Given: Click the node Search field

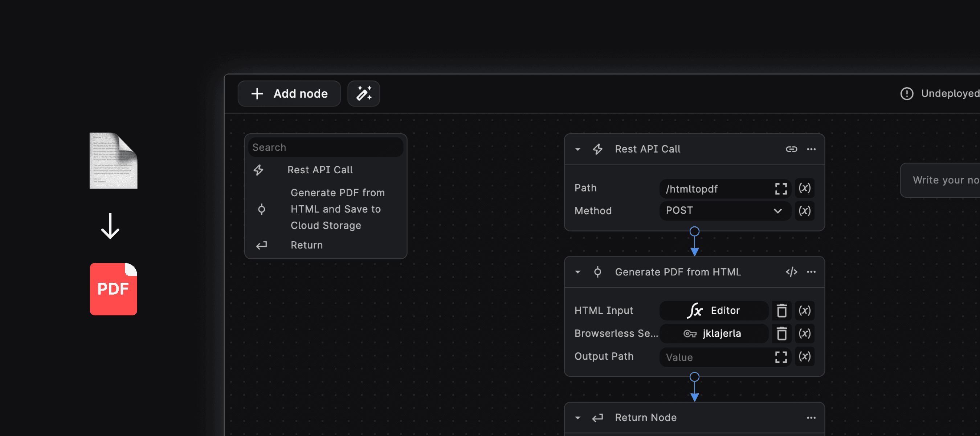Looking at the screenshot, I should coord(325,148).
